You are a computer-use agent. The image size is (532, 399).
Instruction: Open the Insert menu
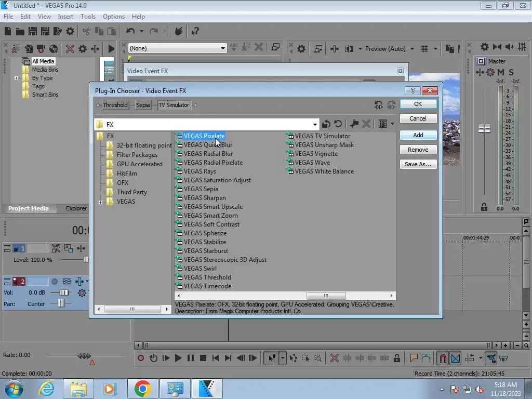[65, 16]
